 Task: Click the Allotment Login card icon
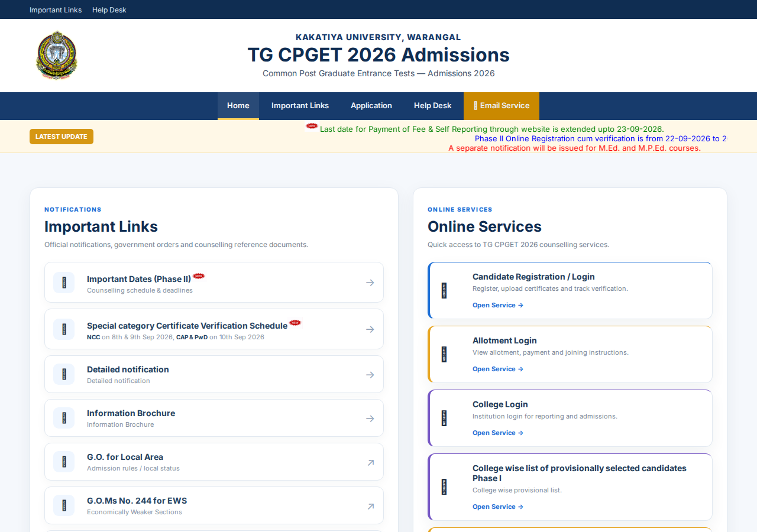444,354
